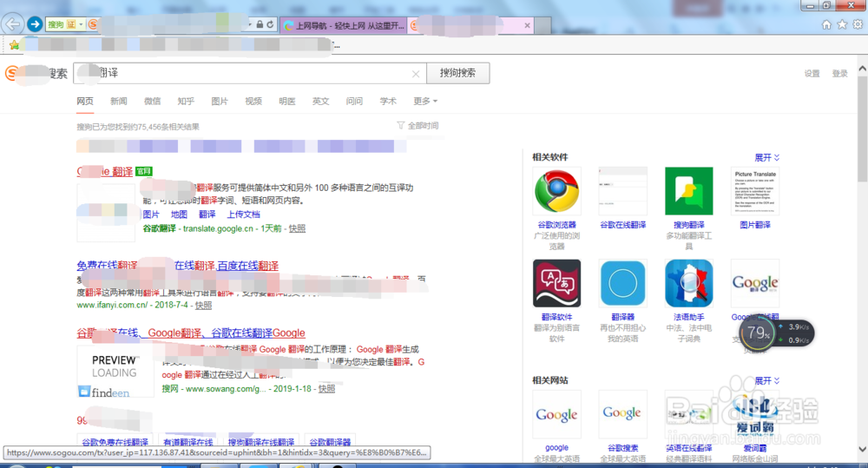Click 登录 link at top right

pyautogui.click(x=839, y=74)
